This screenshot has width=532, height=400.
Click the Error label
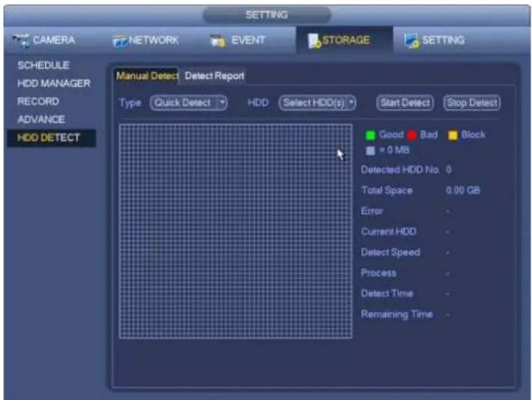pyautogui.click(x=372, y=211)
